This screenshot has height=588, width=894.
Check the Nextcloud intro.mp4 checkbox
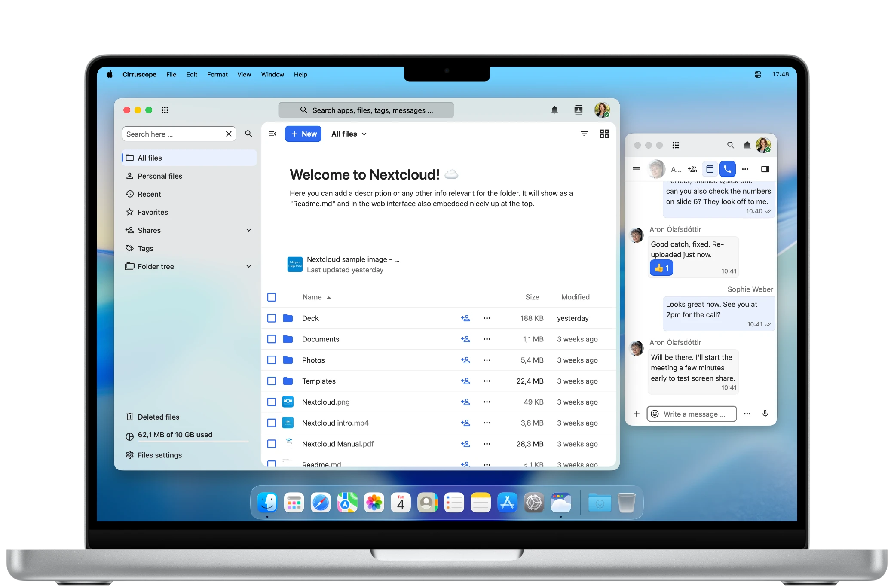272,423
